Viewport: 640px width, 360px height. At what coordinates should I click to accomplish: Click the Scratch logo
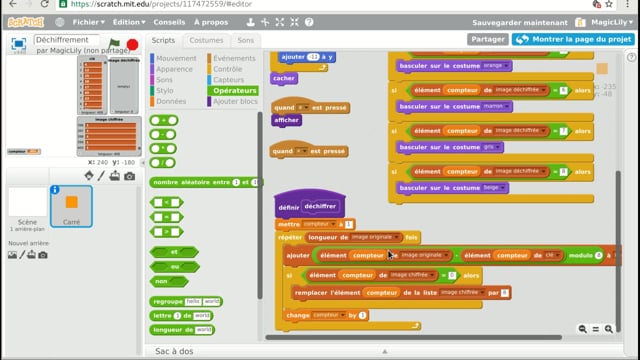pos(25,22)
